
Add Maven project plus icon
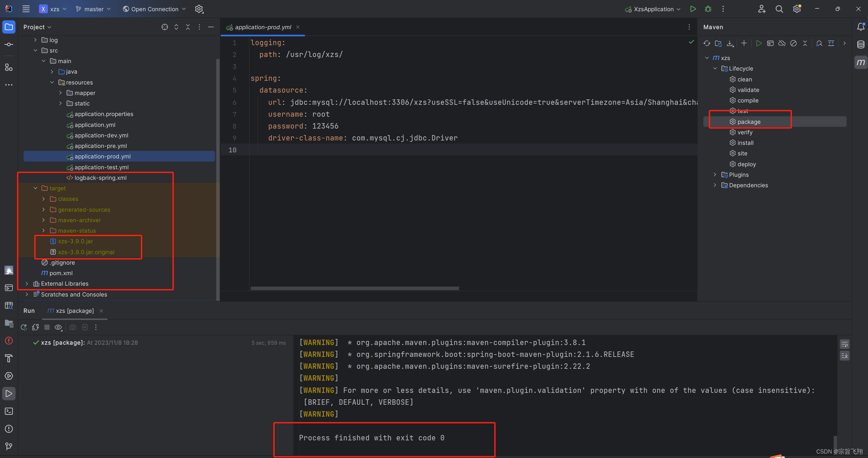point(744,43)
